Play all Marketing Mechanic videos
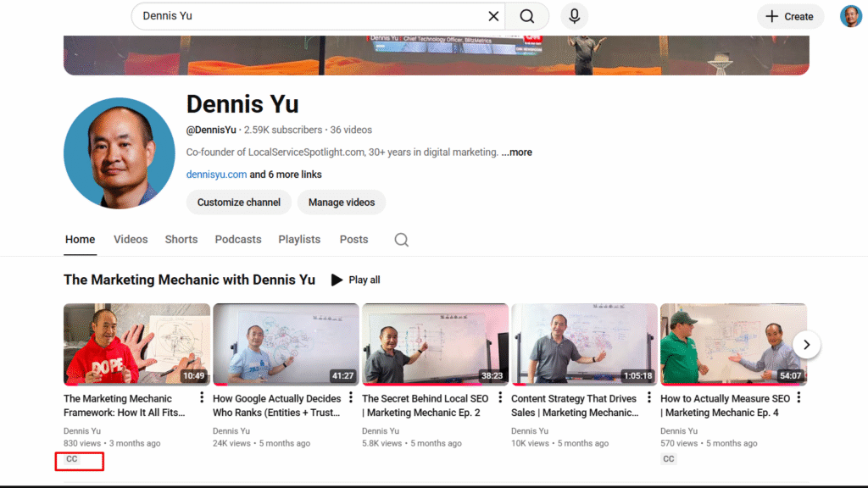Image resolution: width=868 pixels, height=488 pixels. [355, 280]
